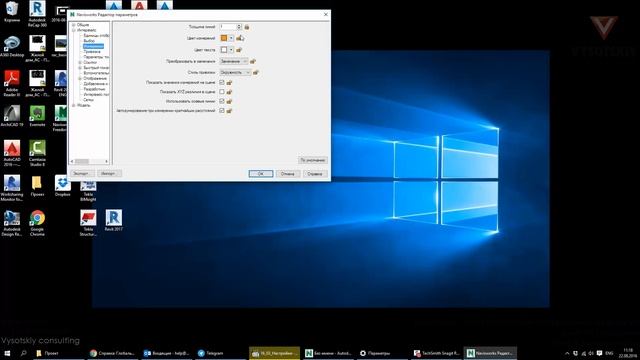Open Цвет текста color dropdown arrow
The image size is (640, 360).
pyautogui.click(x=231, y=50)
